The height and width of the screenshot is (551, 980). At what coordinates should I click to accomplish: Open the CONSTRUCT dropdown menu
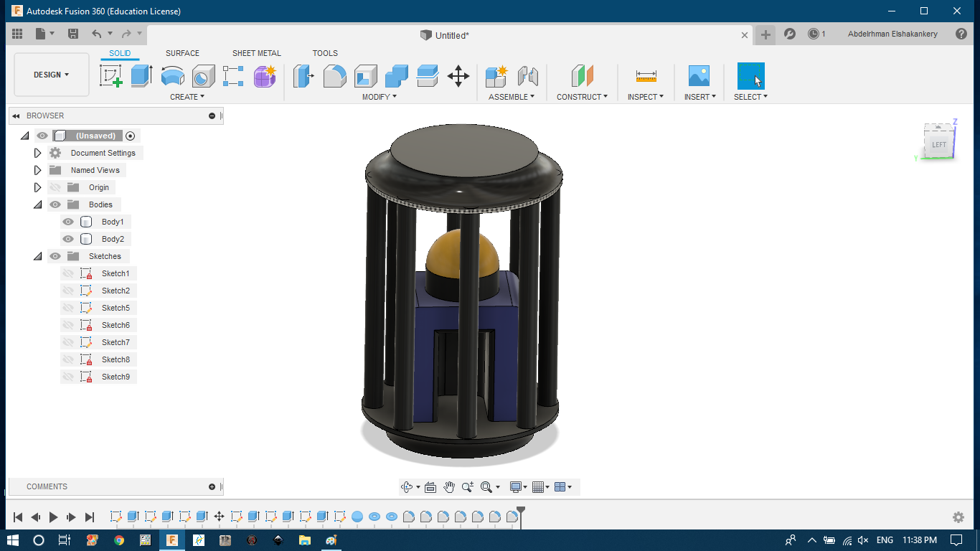click(582, 97)
